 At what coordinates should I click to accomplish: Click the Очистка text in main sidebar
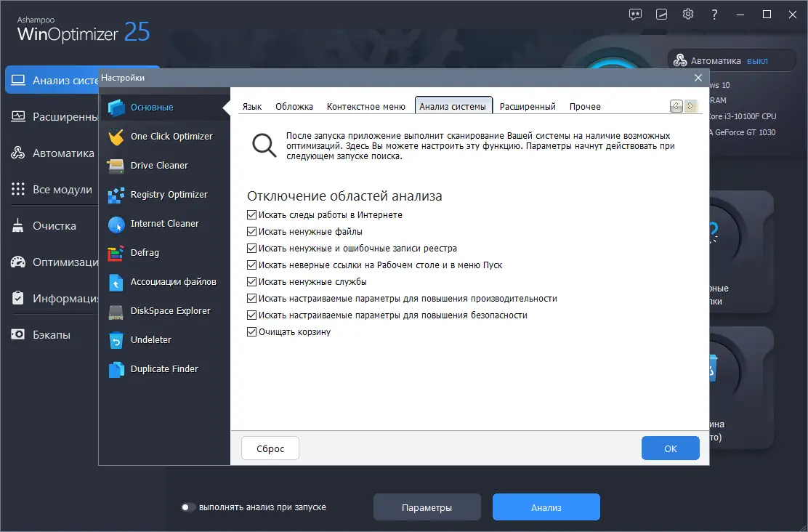click(x=54, y=226)
